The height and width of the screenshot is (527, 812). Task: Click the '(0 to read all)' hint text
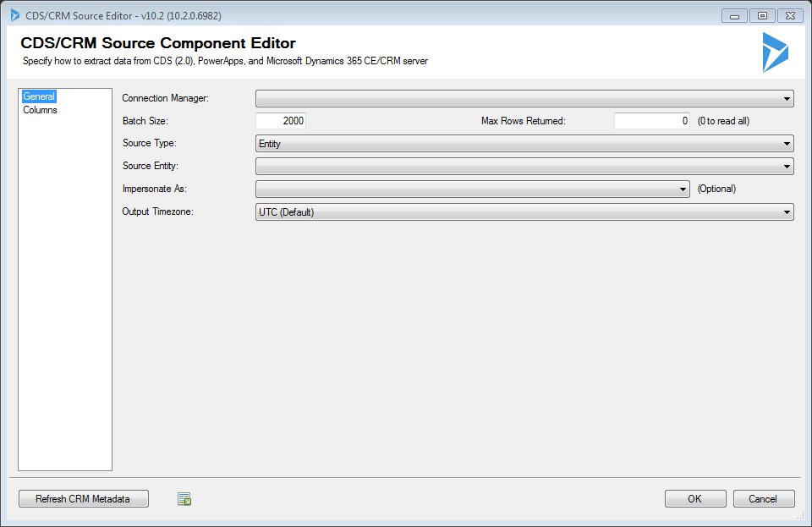723,121
